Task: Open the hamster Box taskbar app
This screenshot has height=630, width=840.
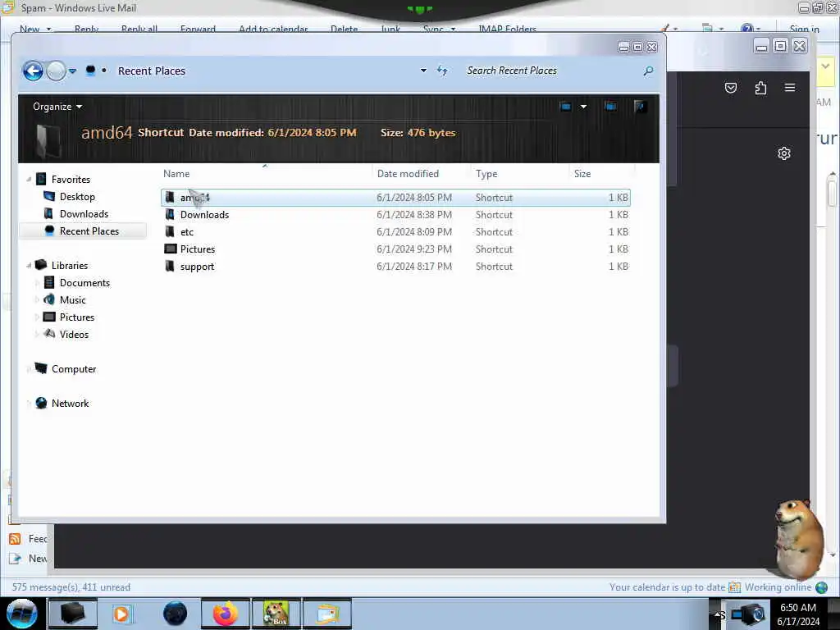Action: (276, 614)
